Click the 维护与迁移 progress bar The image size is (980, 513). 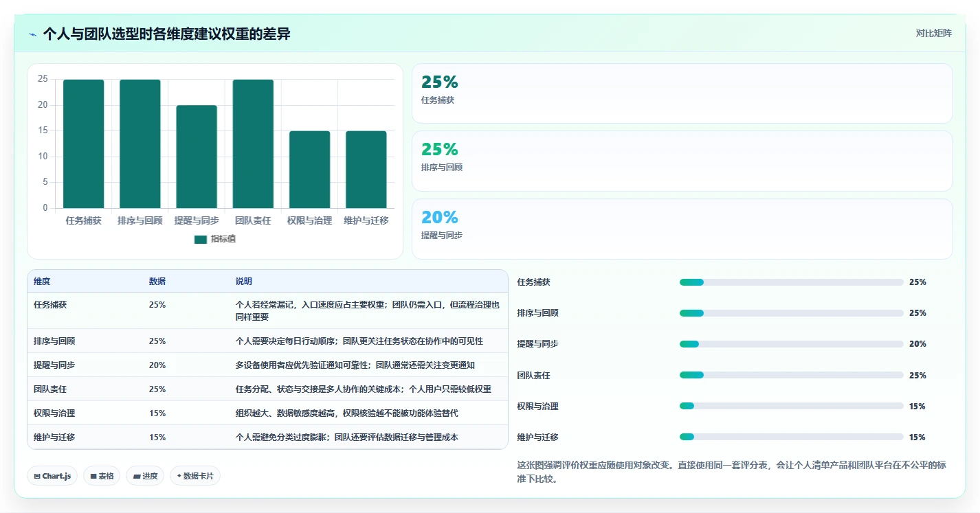pyautogui.click(x=791, y=437)
